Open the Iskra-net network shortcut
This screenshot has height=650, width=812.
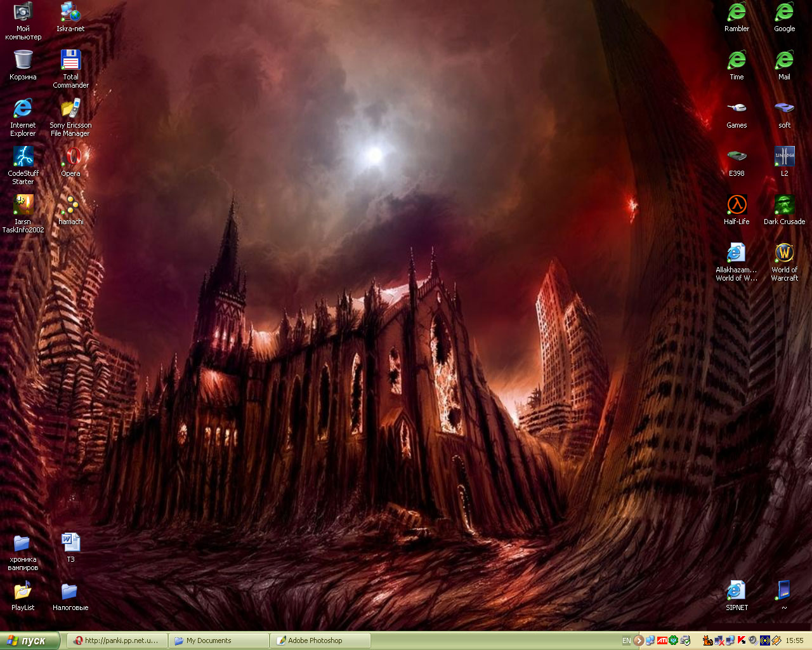pyautogui.click(x=70, y=18)
